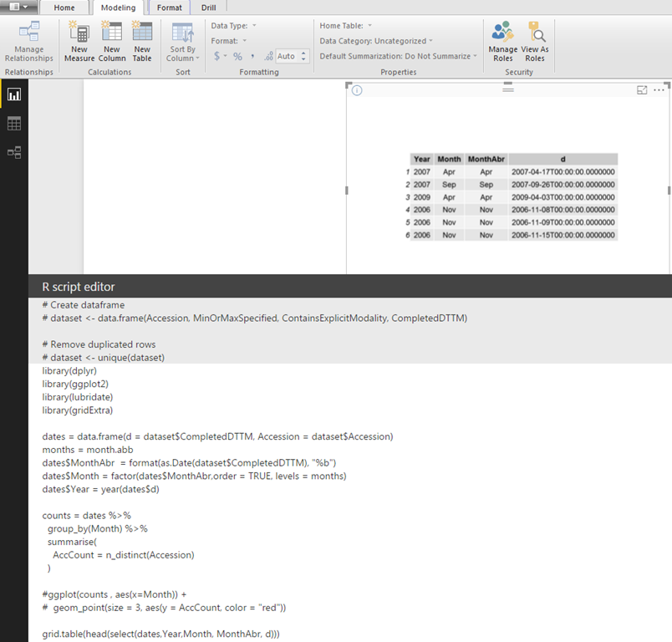Click the visual's info icon

click(x=356, y=90)
